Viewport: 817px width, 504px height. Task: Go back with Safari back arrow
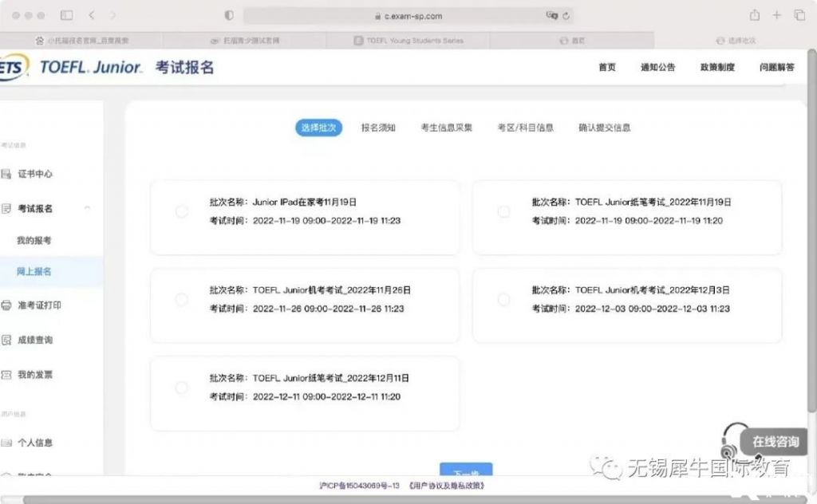(x=92, y=15)
